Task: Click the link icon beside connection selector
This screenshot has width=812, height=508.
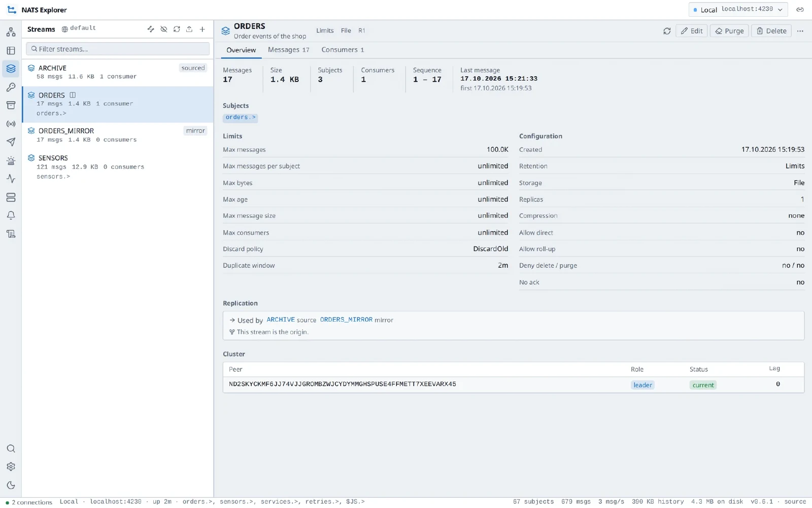Action: [x=800, y=10]
